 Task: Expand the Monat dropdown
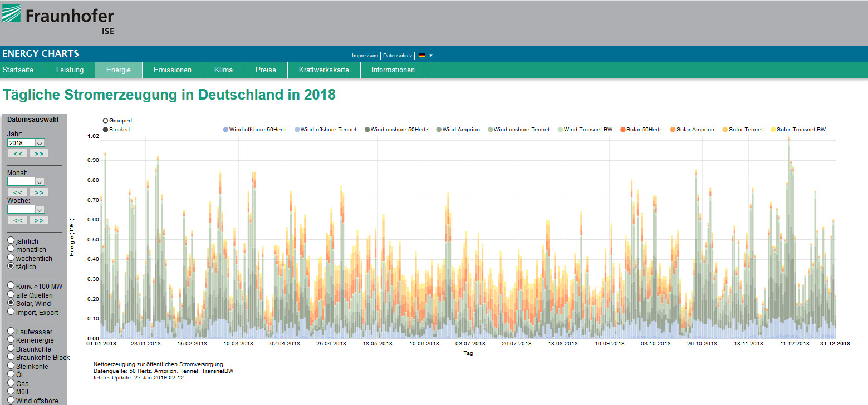point(26,181)
